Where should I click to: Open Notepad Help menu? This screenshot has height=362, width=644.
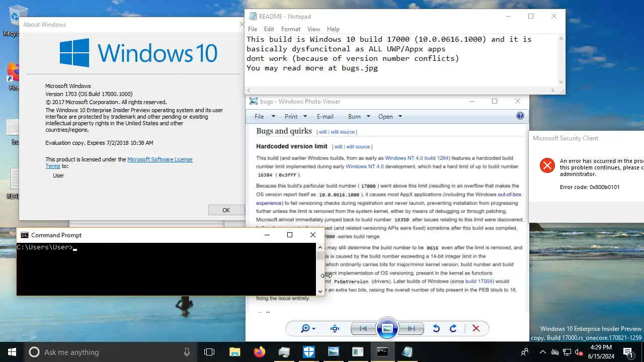click(333, 29)
